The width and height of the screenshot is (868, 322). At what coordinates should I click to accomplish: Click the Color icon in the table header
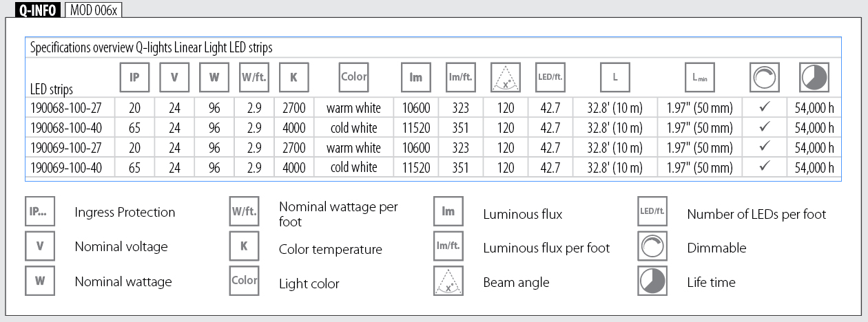coord(353,77)
